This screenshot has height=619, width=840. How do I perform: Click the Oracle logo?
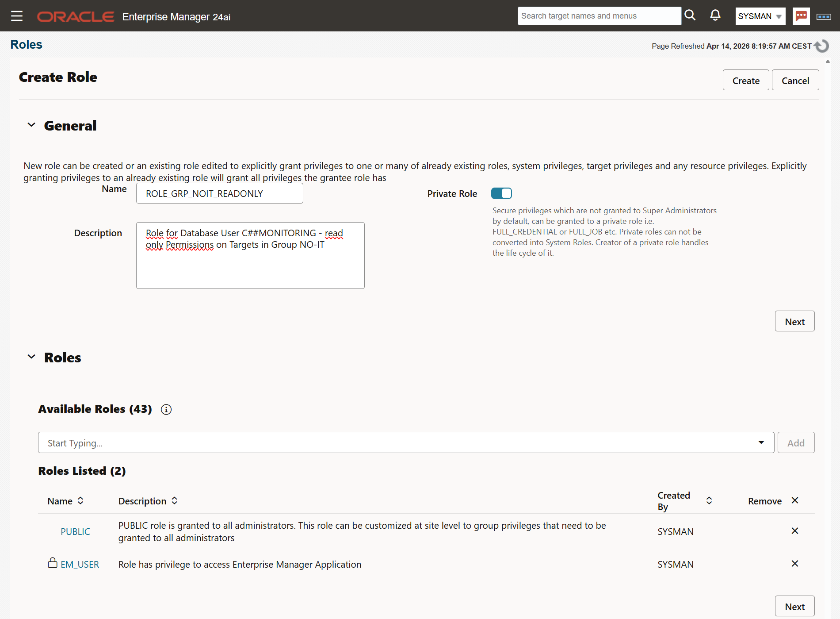click(75, 16)
